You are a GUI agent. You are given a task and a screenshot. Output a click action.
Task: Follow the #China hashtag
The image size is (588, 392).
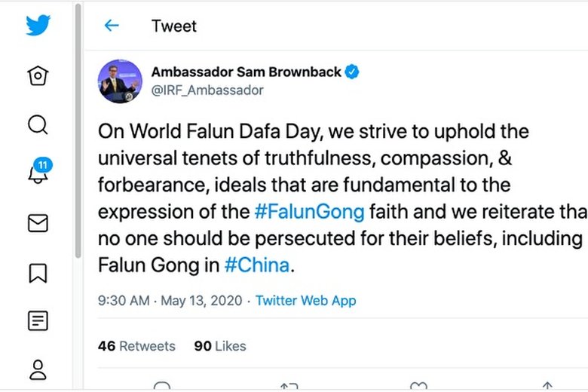pos(257,265)
